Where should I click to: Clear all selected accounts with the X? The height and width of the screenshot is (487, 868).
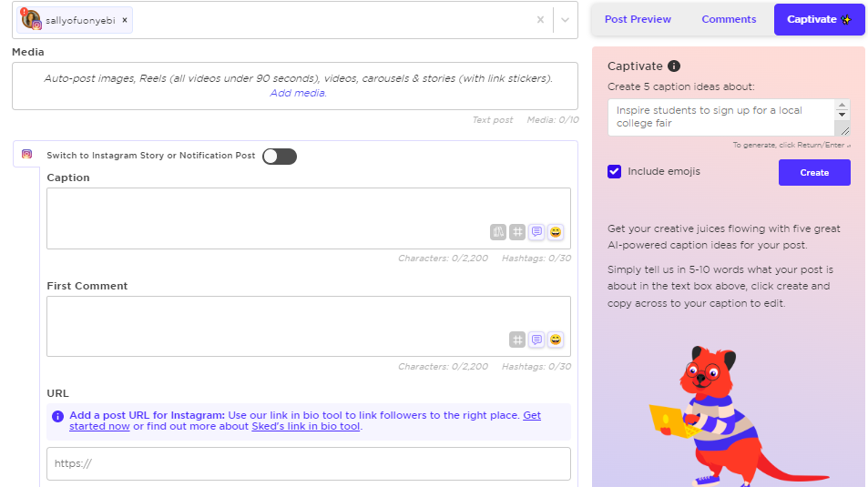(539, 20)
